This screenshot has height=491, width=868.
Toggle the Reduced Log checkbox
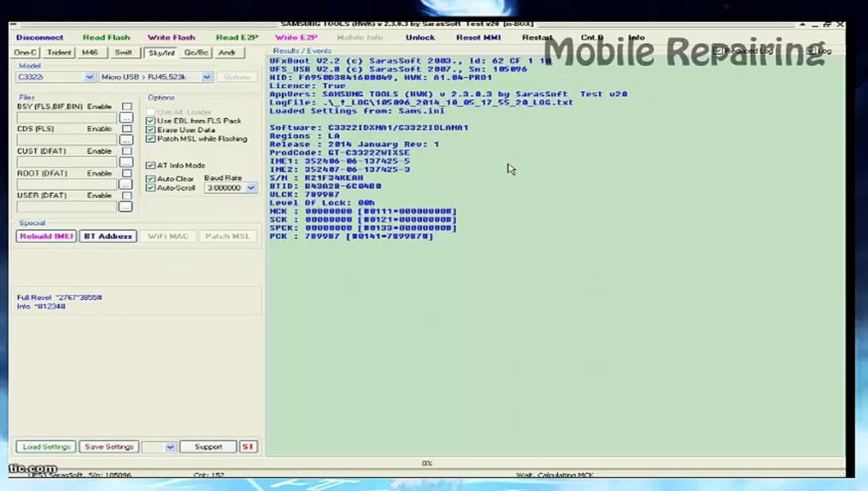tap(717, 51)
